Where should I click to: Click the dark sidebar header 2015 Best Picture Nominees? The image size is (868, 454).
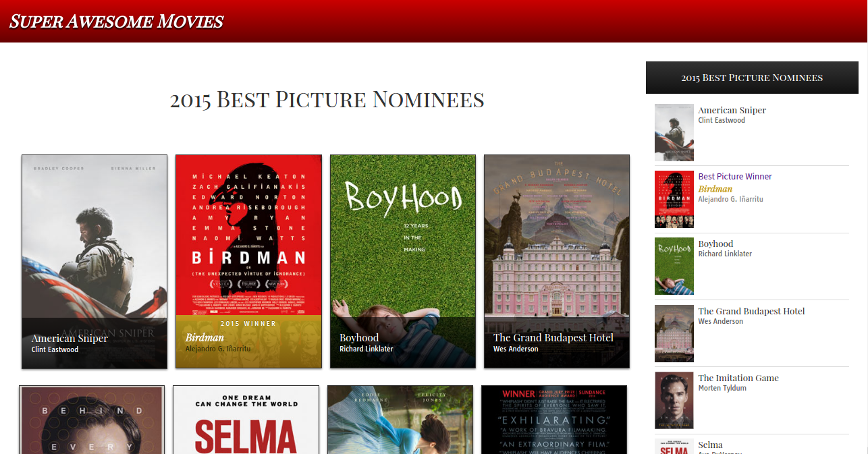pos(752,78)
